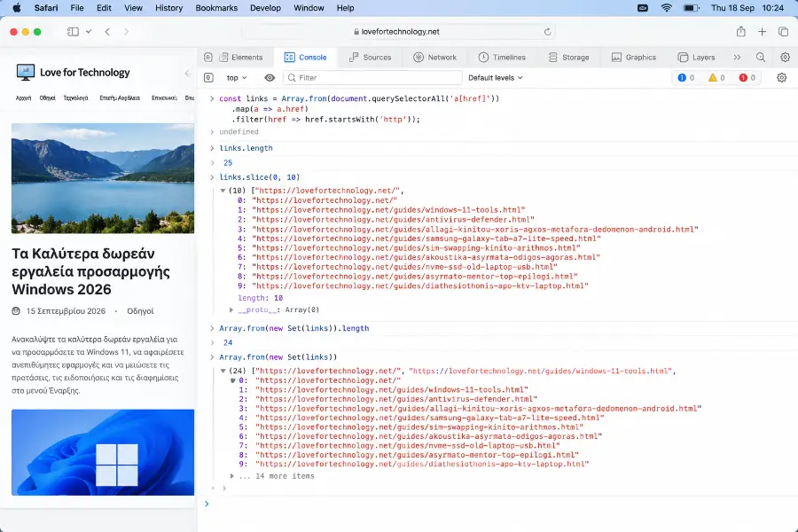Screen dimensions: 798x532
Task: Click the element selection icon left of Elements
Action: 208,58
